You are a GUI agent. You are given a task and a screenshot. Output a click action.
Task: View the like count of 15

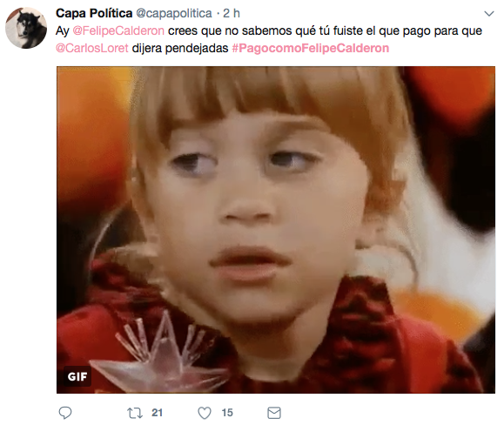point(227,413)
